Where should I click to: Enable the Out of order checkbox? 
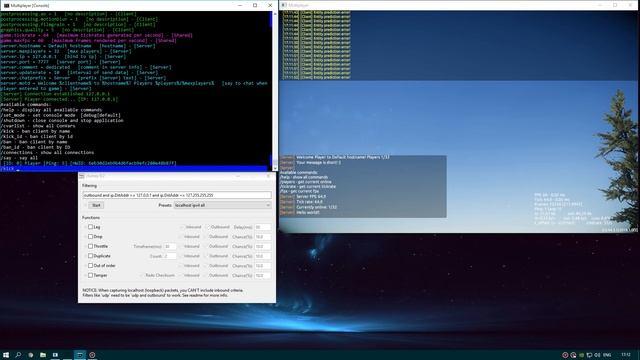coord(91,266)
